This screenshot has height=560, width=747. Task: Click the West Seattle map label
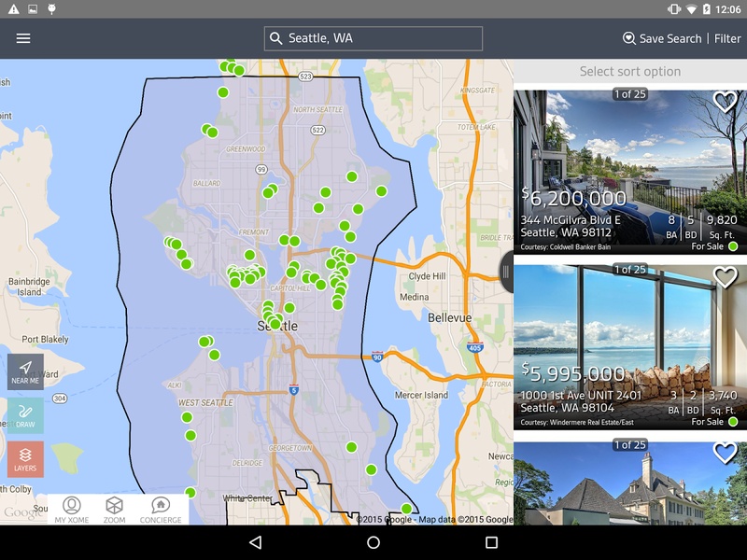click(x=205, y=403)
